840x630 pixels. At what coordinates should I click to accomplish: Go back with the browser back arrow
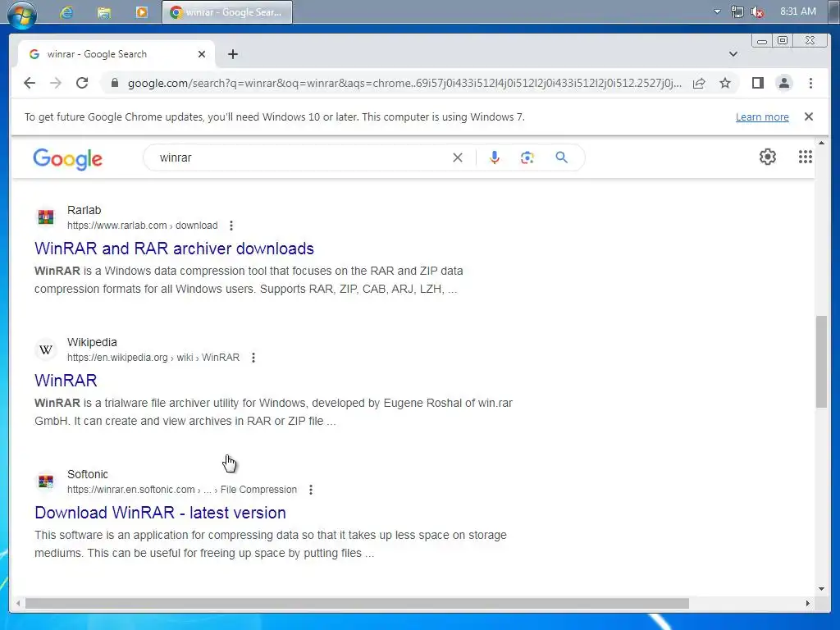point(30,83)
